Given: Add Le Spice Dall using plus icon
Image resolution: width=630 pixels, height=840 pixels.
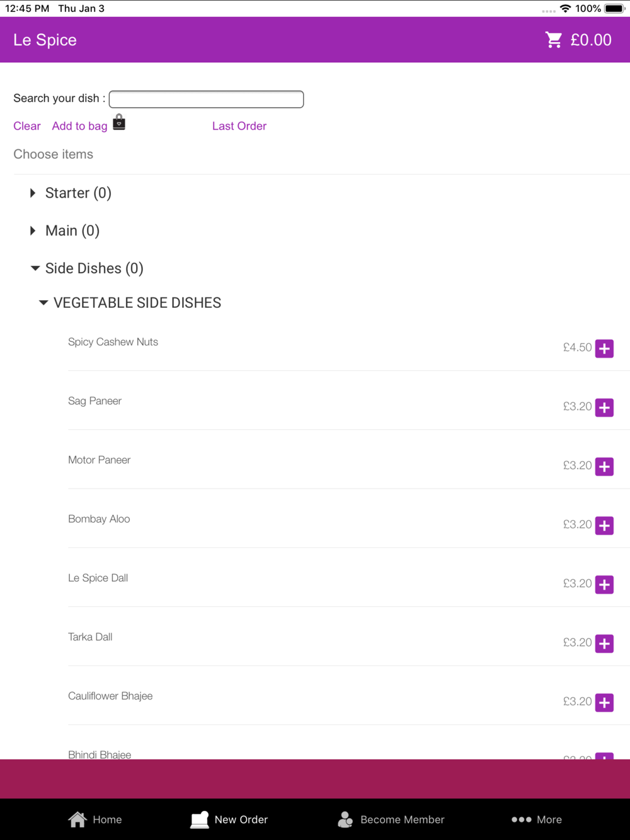Looking at the screenshot, I should [604, 584].
